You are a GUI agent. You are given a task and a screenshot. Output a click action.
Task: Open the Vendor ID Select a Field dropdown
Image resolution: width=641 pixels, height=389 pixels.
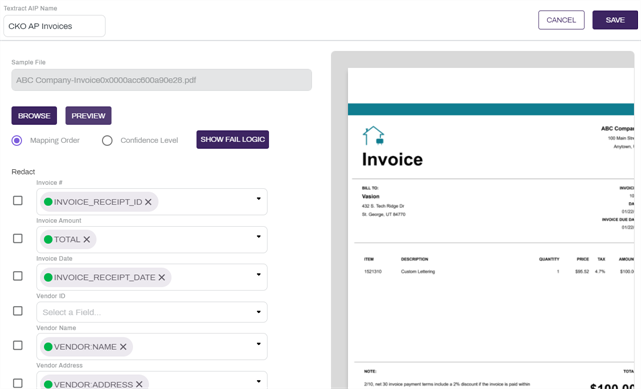point(152,312)
